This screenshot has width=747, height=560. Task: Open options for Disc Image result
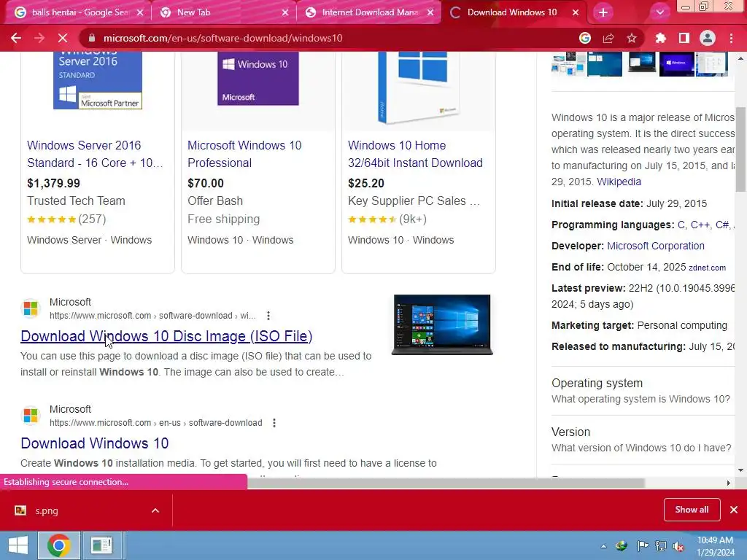click(268, 316)
